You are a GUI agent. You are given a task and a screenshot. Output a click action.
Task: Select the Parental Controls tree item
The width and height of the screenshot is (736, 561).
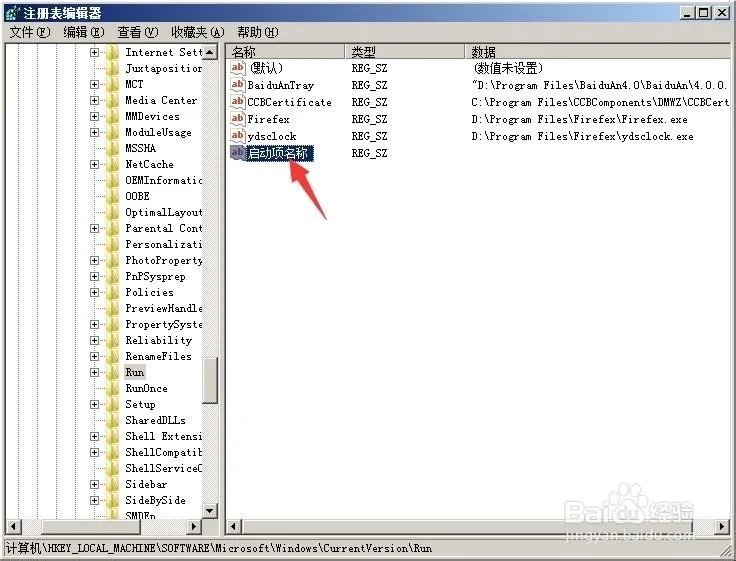[163, 228]
